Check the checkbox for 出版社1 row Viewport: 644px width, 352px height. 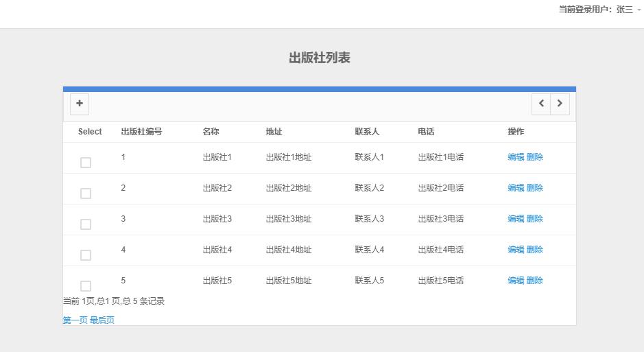pos(86,163)
